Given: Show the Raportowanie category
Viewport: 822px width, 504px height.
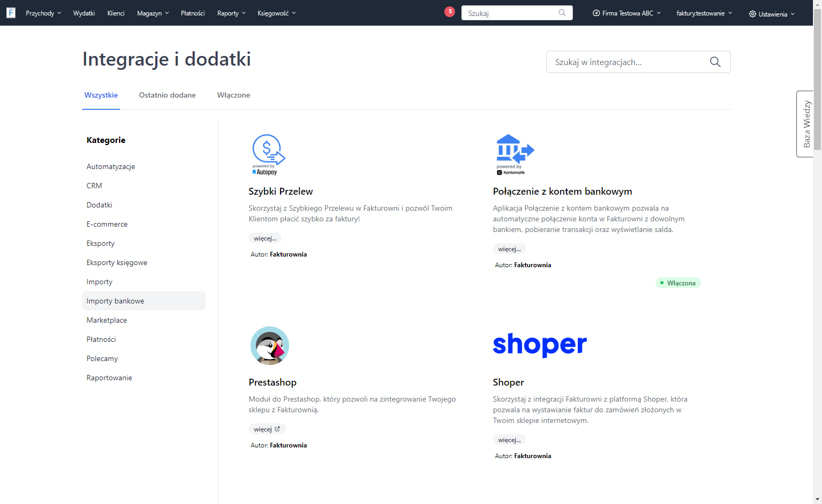Looking at the screenshot, I should [x=109, y=378].
